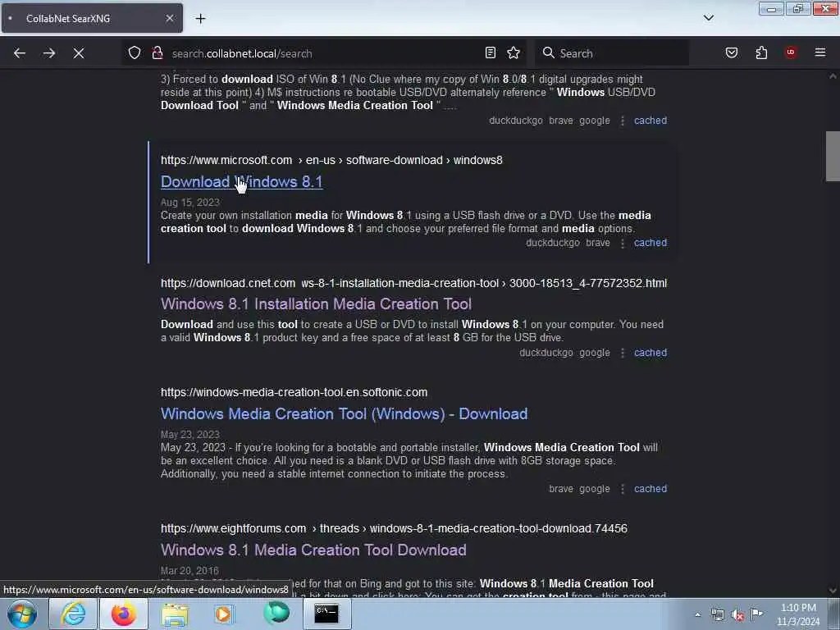This screenshot has height=630, width=840.
Task: Open the Windows Start menu
Action: pos(21,614)
